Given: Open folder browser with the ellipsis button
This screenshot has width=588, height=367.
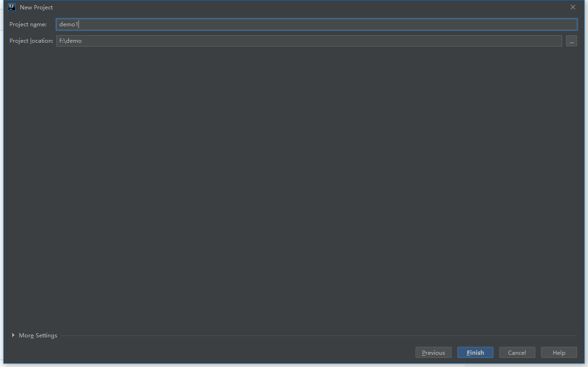Looking at the screenshot, I should [x=571, y=41].
